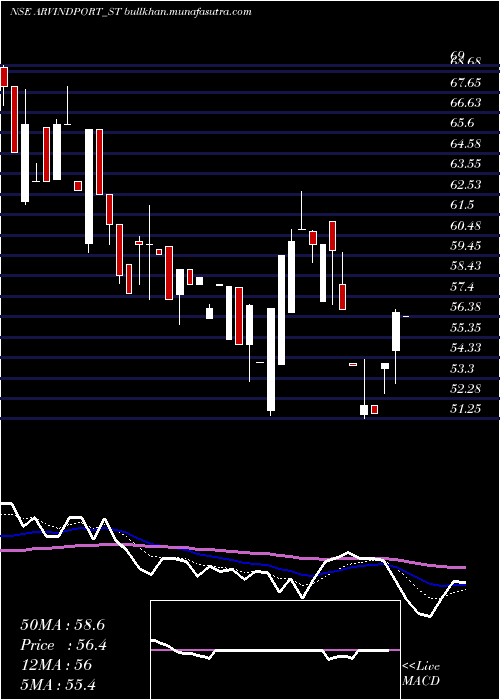Image resolution: width=500 pixels, height=700 pixels.
Task: Click the chart title NSE ARVINDPORT_ST
Action: click(64, 12)
